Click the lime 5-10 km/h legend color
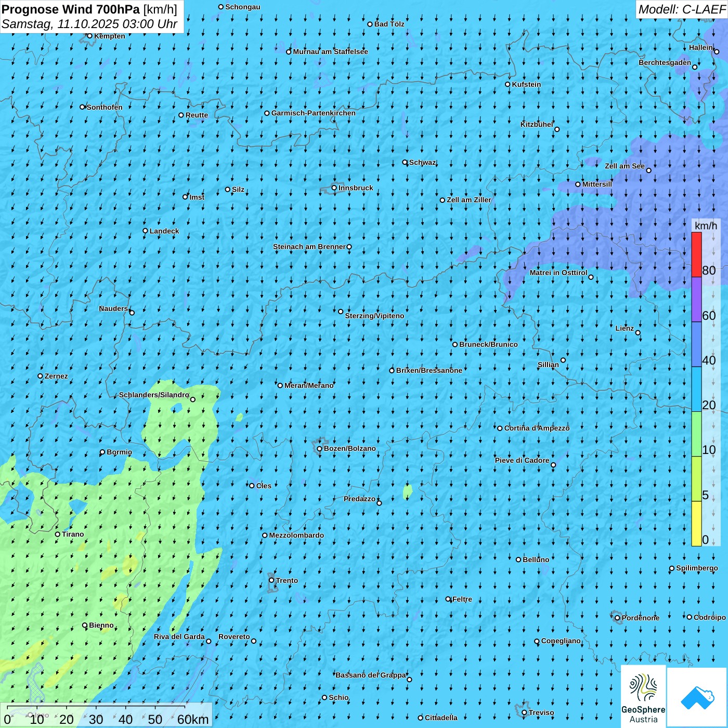Viewport: 728px width, 728px height. (696, 479)
